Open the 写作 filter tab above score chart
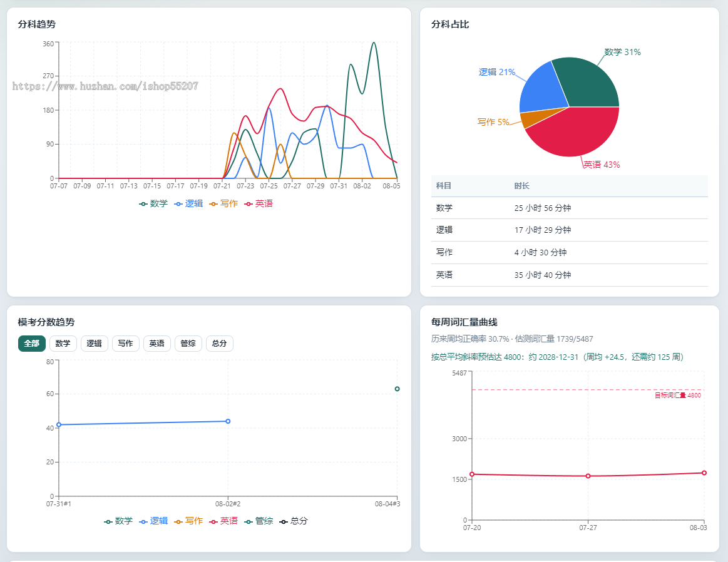 pos(125,344)
